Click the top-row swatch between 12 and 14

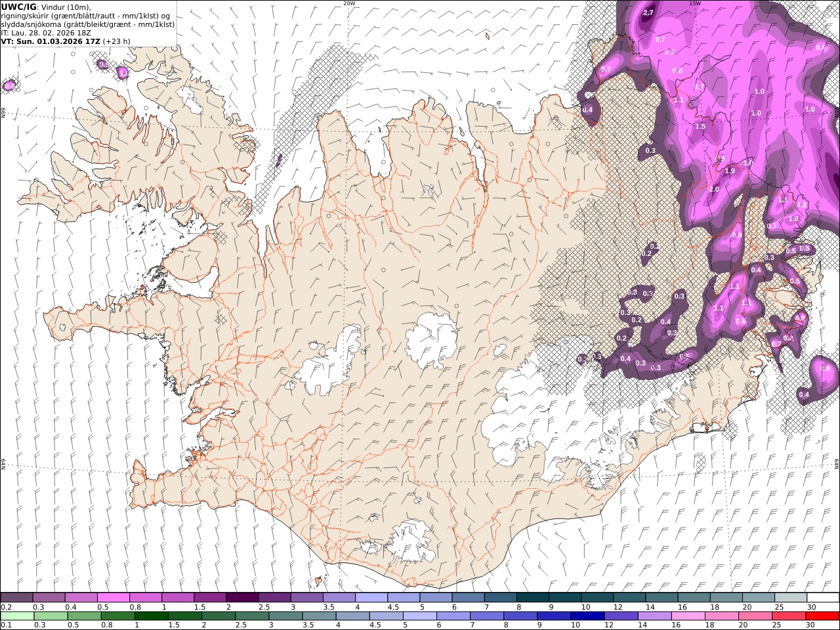pyautogui.click(x=629, y=597)
